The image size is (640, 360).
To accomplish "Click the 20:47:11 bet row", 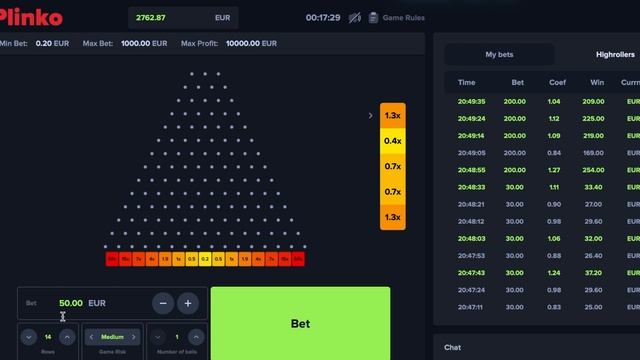I will pos(542,307).
